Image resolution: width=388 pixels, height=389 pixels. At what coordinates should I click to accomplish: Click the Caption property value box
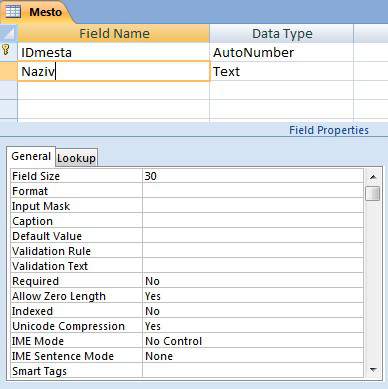(x=253, y=221)
